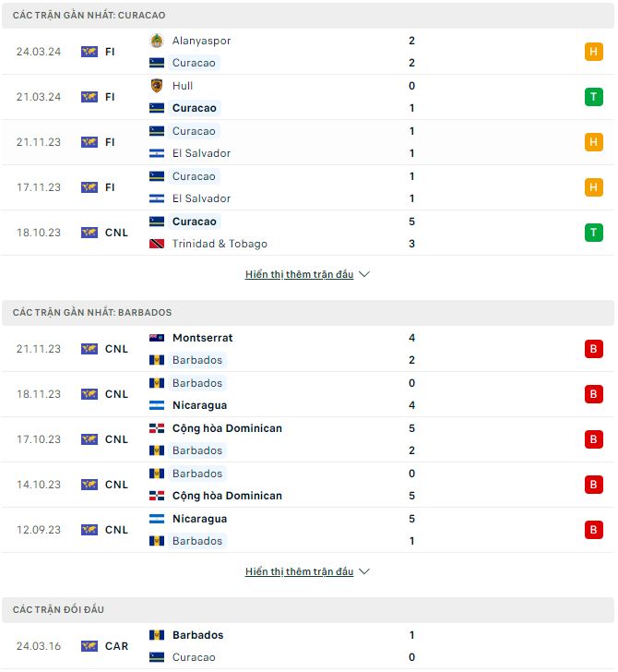The width and height of the screenshot is (618, 672).
Task: Click the world competition icon beside CAR
Action: pos(89,646)
